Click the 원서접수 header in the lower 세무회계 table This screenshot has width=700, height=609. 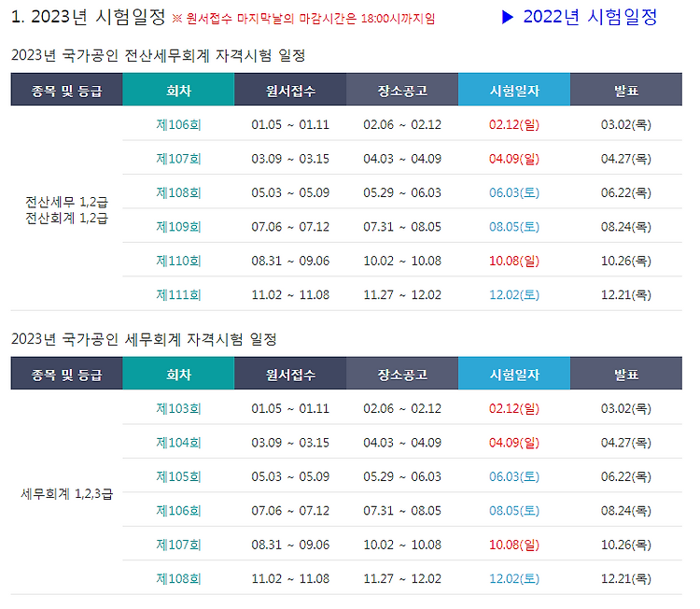coord(290,374)
